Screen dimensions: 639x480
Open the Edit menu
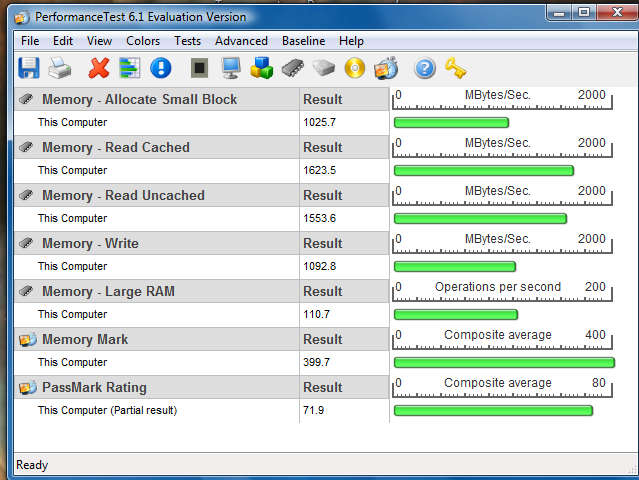tap(63, 41)
